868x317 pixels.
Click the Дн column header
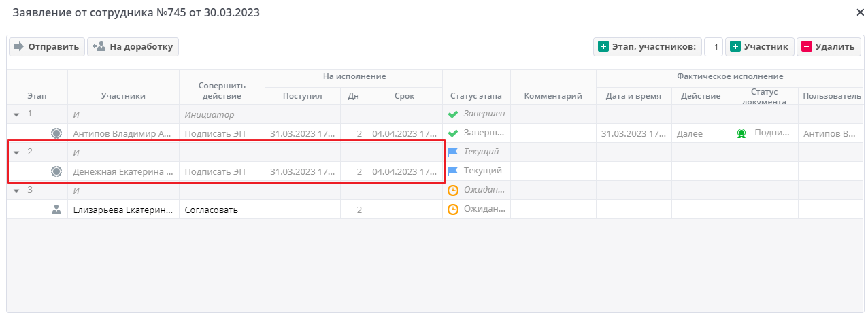(353, 96)
